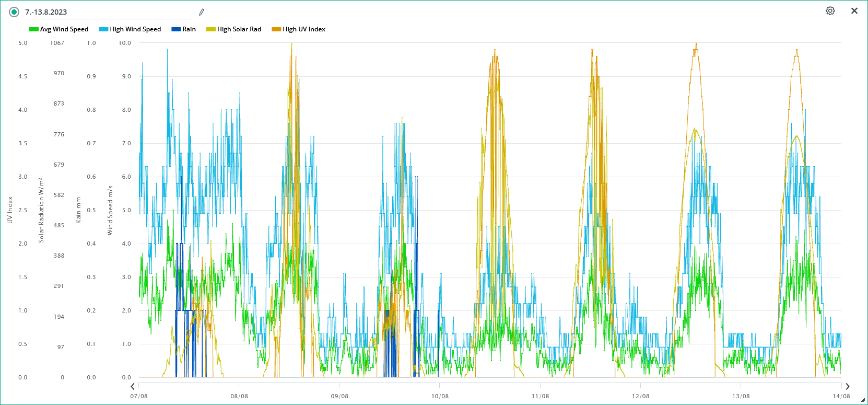Viewport: 868px width, 405px height.
Task: Click the Rain mm axis title
Action: point(78,210)
